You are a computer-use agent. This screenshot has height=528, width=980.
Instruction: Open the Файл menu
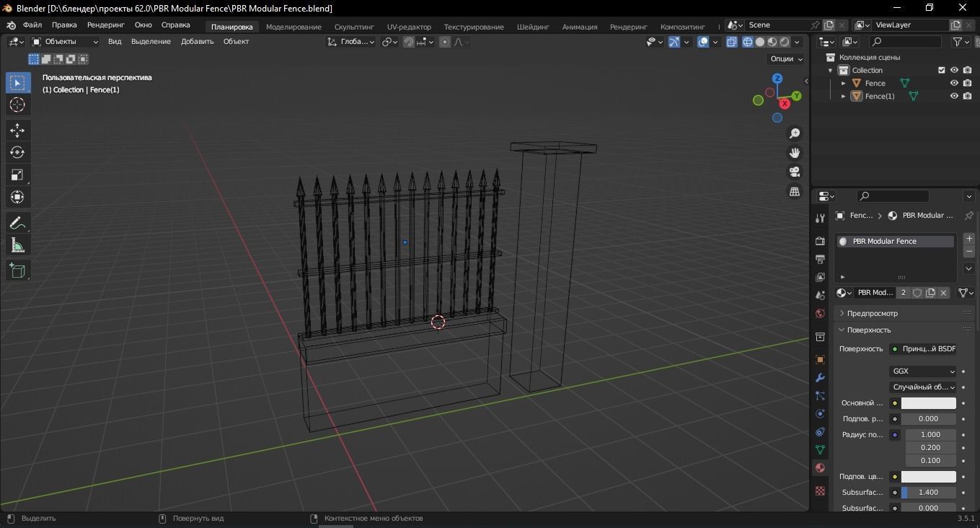32,25
